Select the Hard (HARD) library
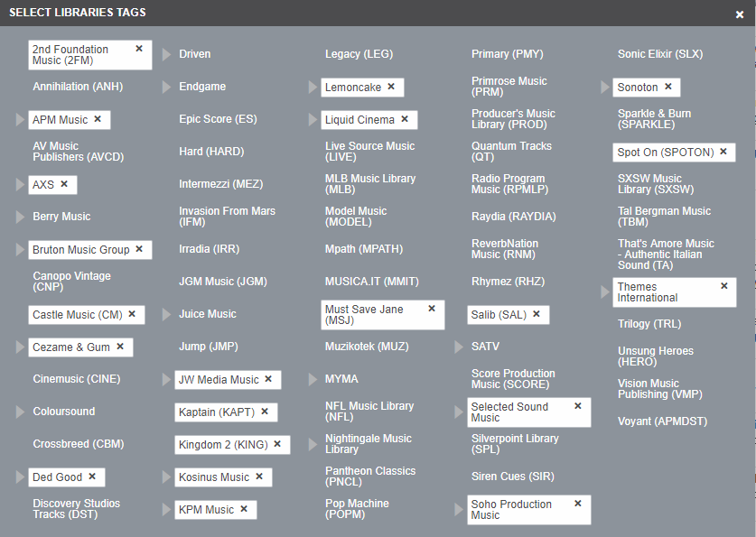The width and height of the screenshot is (756, 537). [x=211, y=152]
